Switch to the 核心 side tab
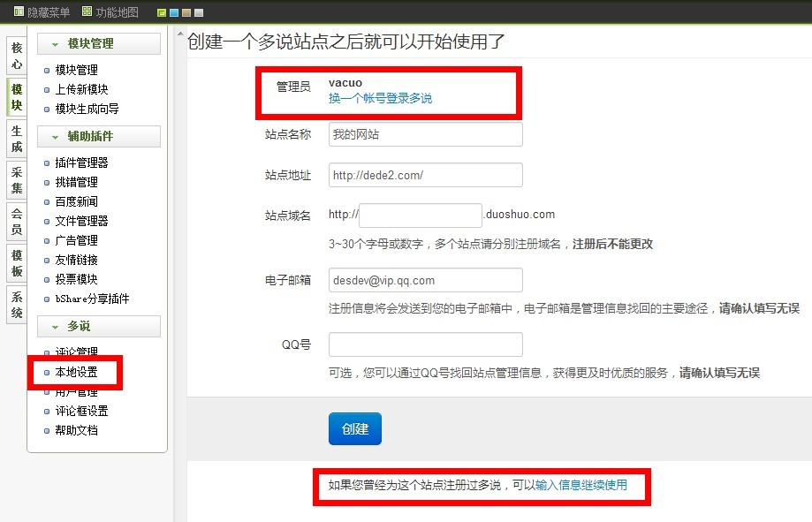Viewport: 812px width, 522px height. pyautogui.click(x=17, y=56)
